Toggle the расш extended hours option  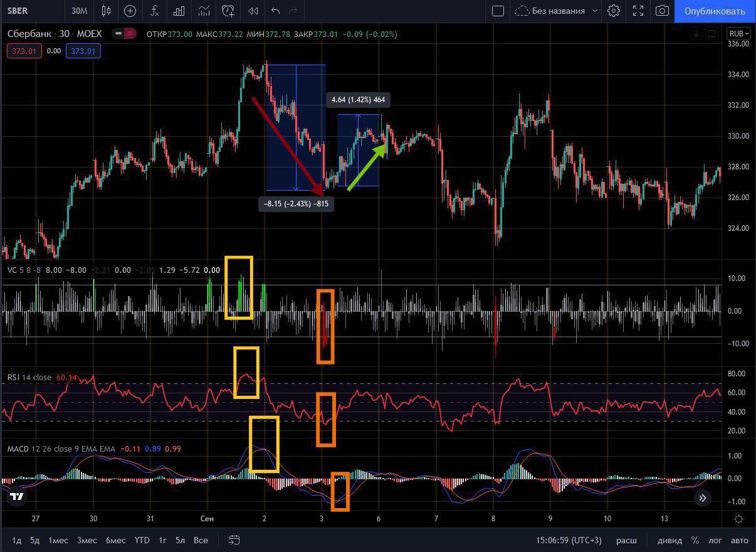626,540
